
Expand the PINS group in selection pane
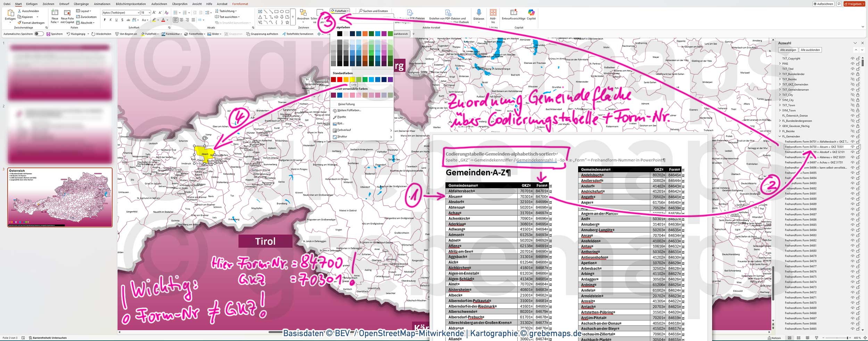[x=780, y=64]
